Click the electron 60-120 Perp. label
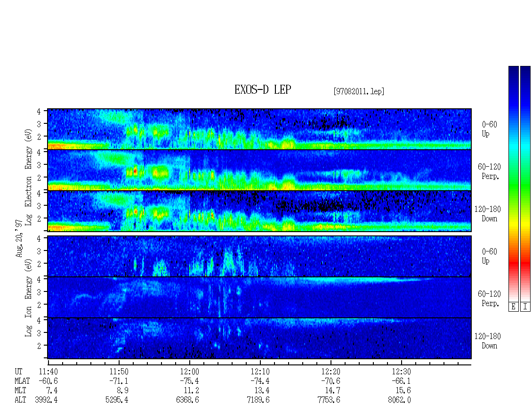532x412 pixels. click(489, 171)
